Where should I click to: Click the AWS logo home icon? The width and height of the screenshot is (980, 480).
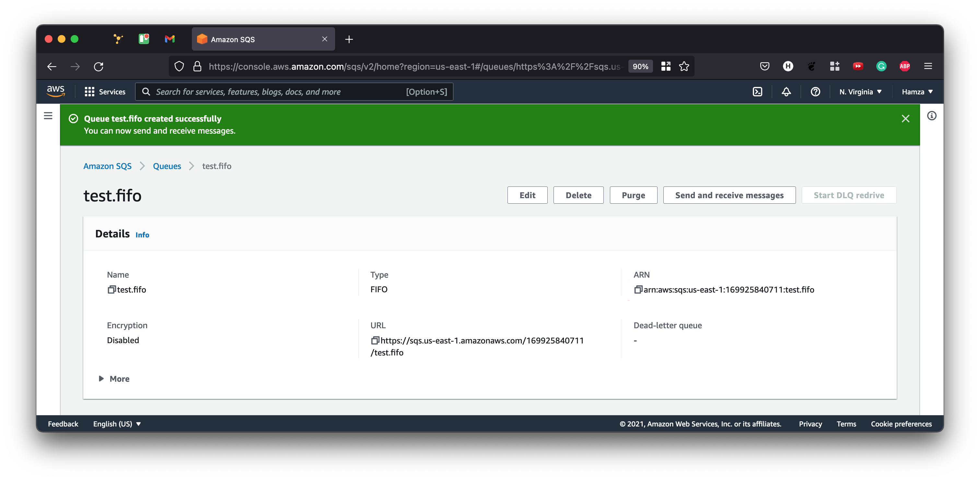[55, 91]
